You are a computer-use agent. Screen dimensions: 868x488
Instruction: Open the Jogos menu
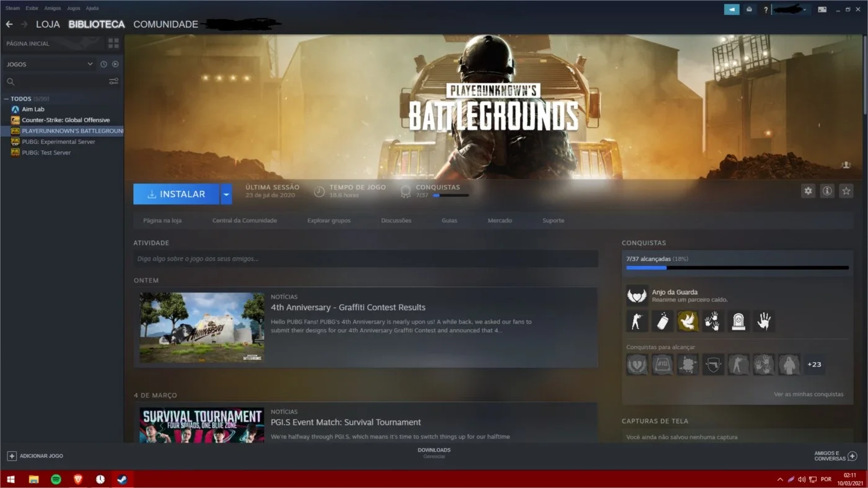pyautogui.click(x=73, y=8)
